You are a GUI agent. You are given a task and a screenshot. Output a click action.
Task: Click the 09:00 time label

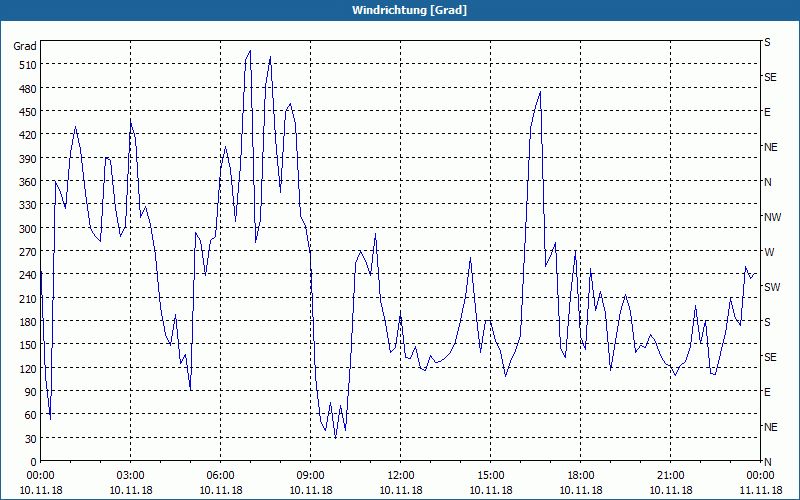[311, 476]
